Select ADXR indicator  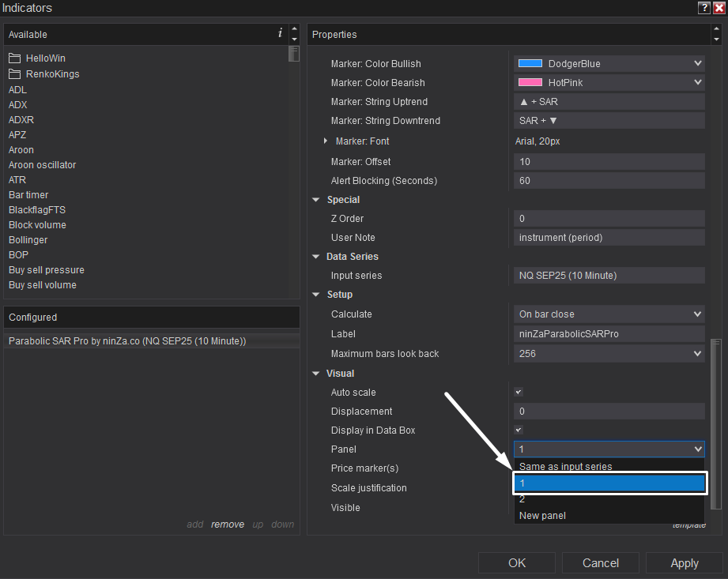tap(21, 120)
